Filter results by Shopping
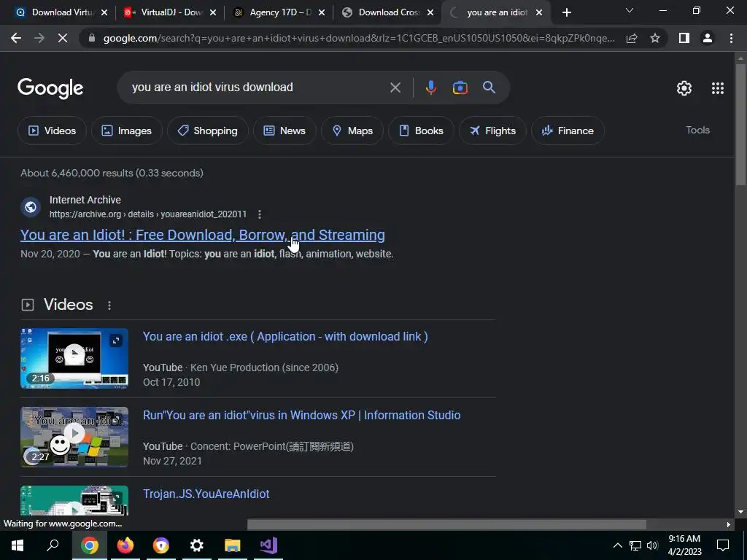 pos(207,131)
